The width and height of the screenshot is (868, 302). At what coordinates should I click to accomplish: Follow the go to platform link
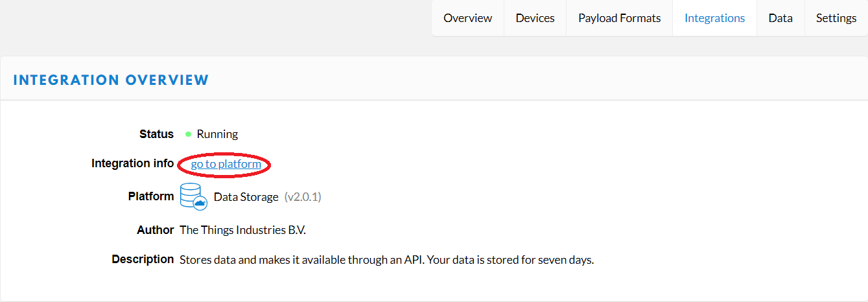(226, 164)
